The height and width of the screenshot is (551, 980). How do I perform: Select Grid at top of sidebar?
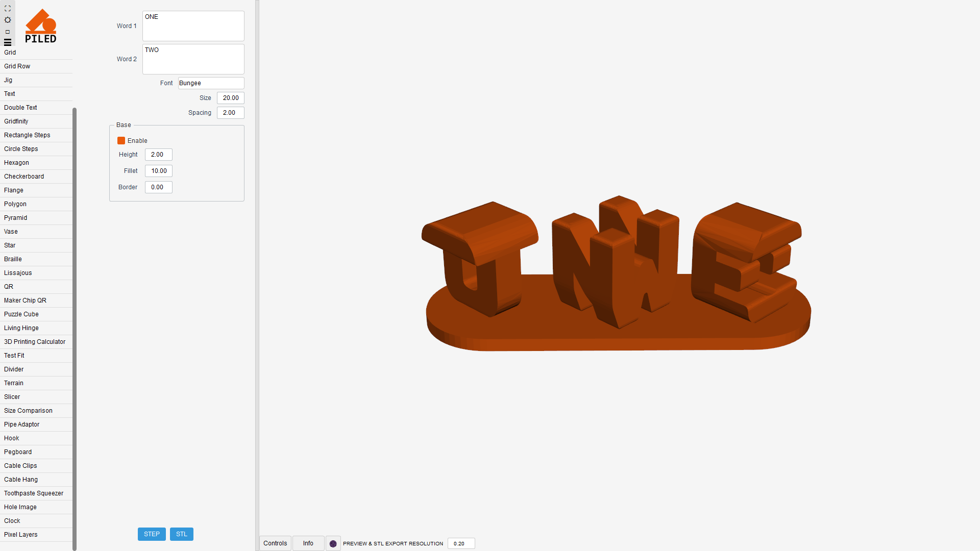(36, 53)
